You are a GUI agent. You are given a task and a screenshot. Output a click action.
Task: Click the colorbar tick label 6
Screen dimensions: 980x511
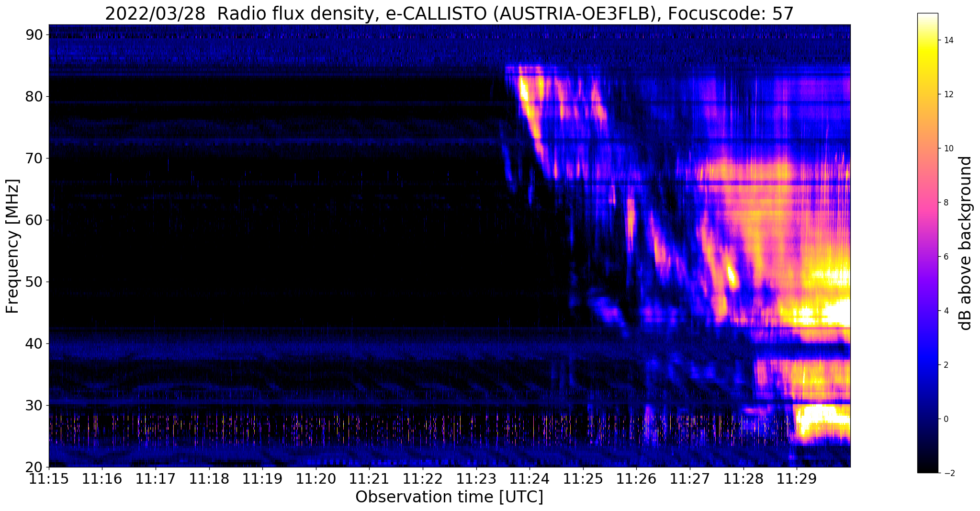point(946,257)
